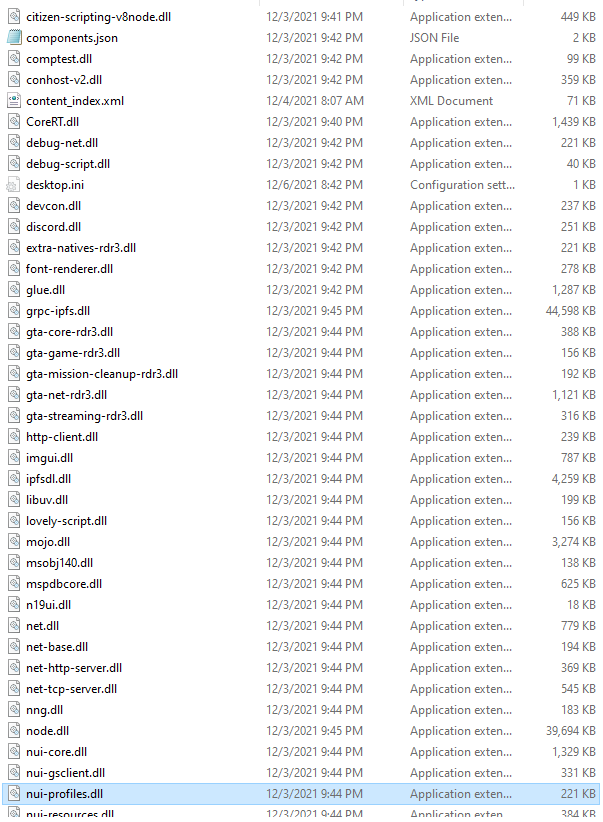
Task: Click the icon next to grpc-ipfs.dll
Action: pyautogui.click(x=14, y=311)
